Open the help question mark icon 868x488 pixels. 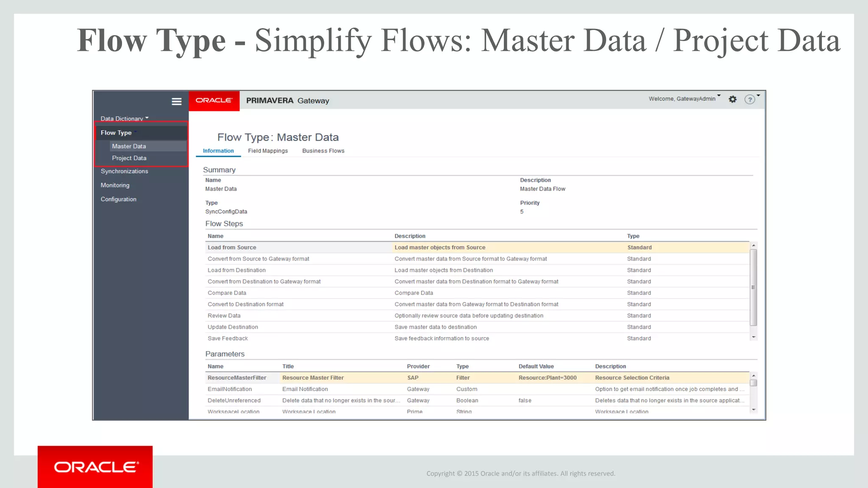point(749,100)
